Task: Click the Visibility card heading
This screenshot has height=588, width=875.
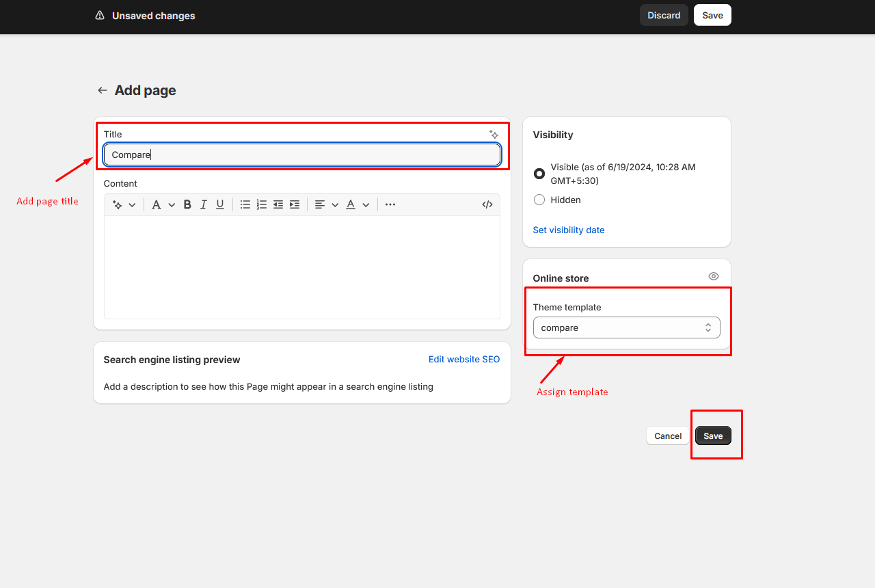Action: pos(553,135)
